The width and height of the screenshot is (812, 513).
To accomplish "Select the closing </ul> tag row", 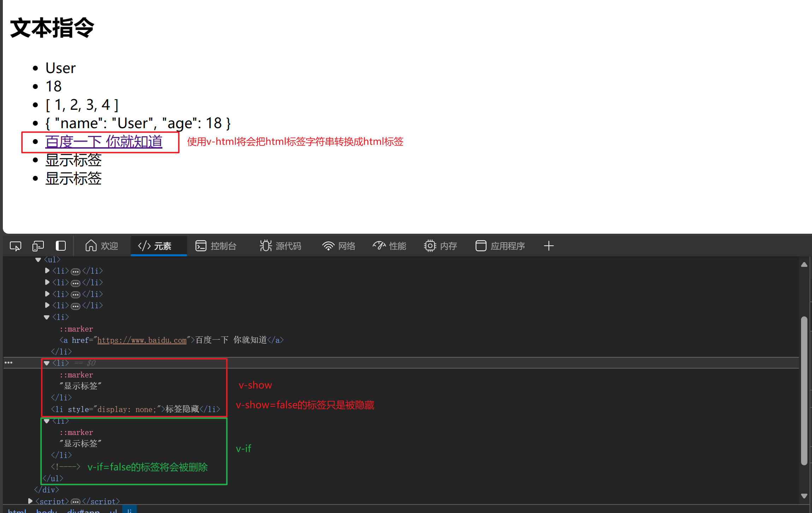I will pos(53,478).
